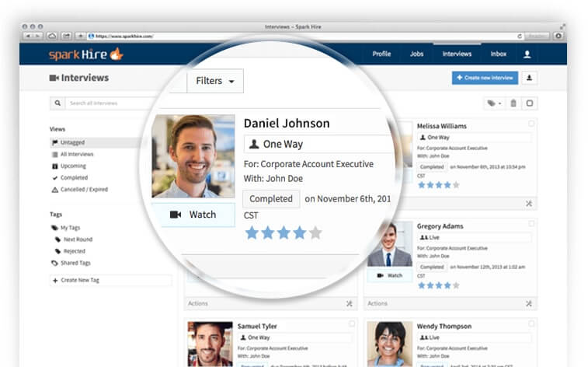
Task: Open Wendy Thompson name link
Action: (x=444, y=327)
